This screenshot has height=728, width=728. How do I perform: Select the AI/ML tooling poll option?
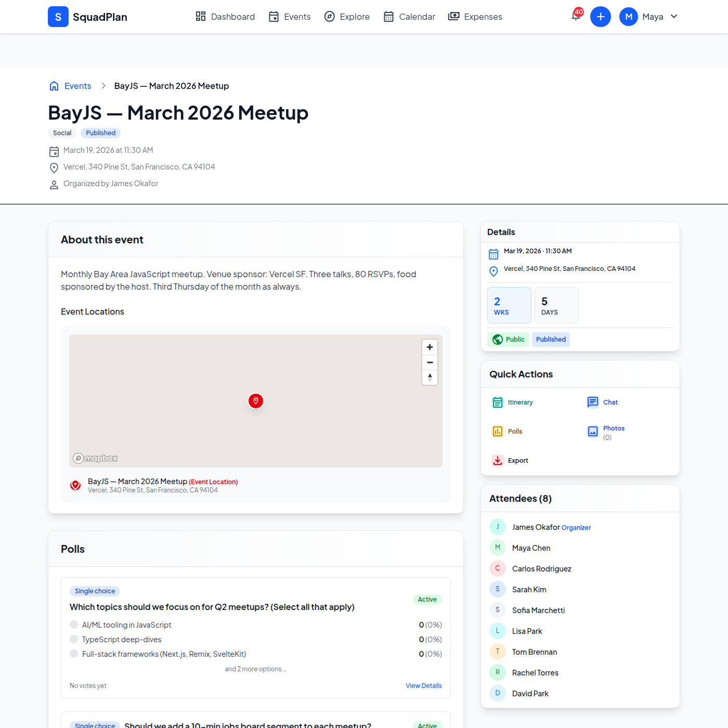74,625
